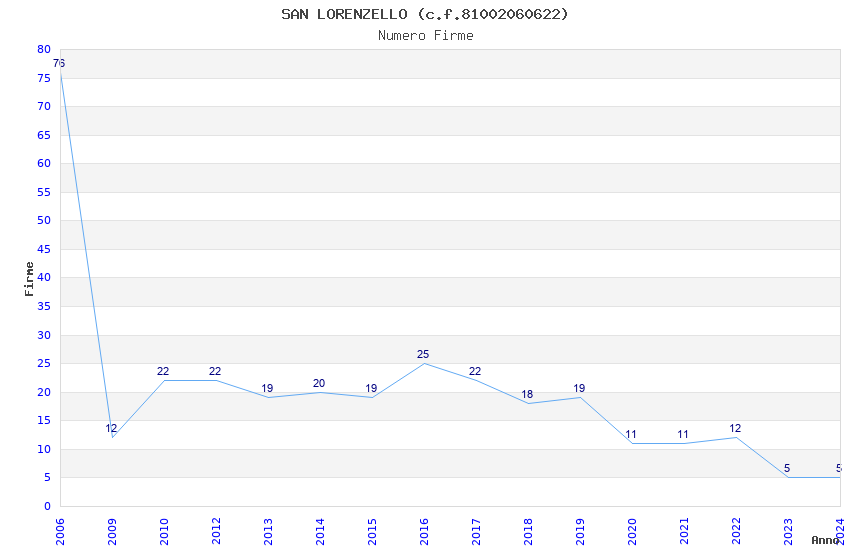Select the x-axis year 2012

216,532
